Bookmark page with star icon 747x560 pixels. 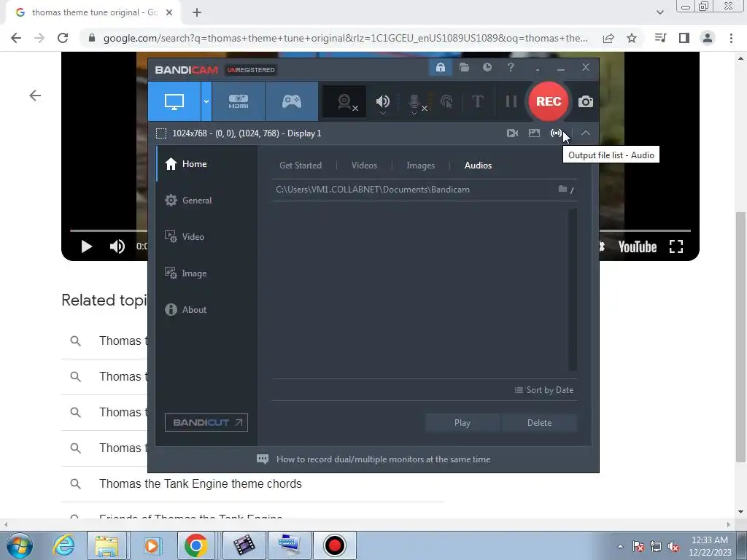point(632,38)
